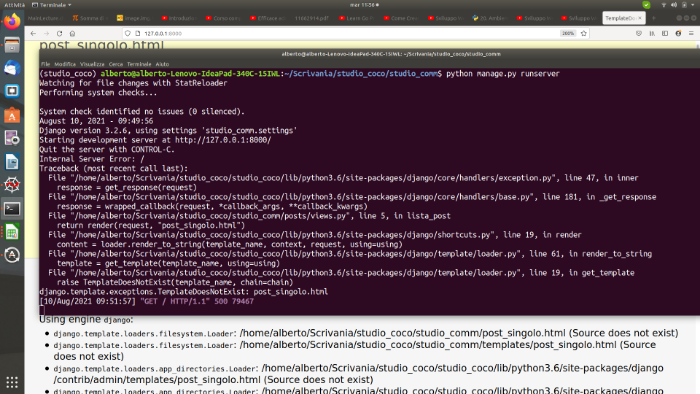This screenshot has width=700, height=394.
Task: Go forward in Firefox navigation
Action: pos(46,33)
